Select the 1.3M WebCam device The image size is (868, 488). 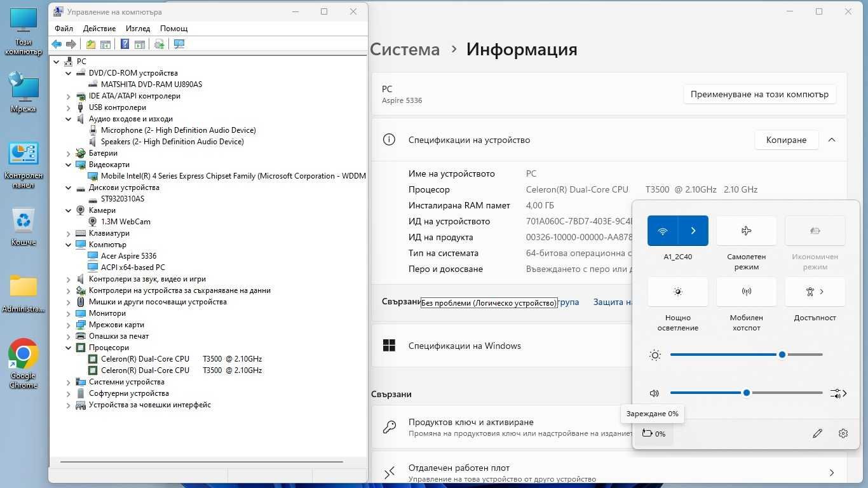point(126,222)
